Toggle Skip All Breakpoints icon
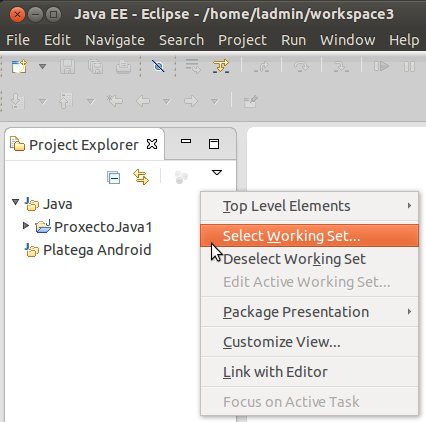 point(158,66)
